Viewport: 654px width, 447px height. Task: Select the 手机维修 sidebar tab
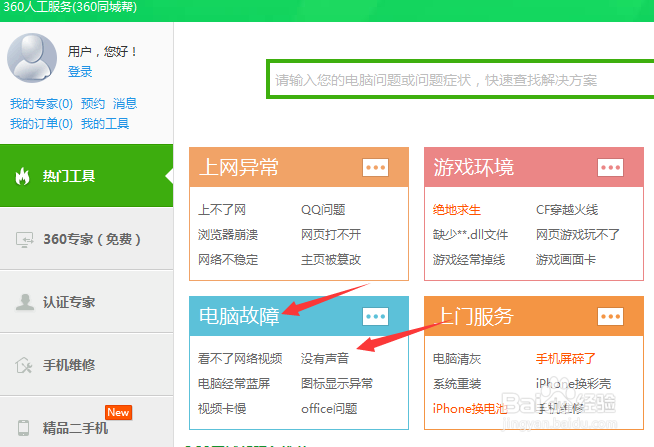(x=86, y=365)
